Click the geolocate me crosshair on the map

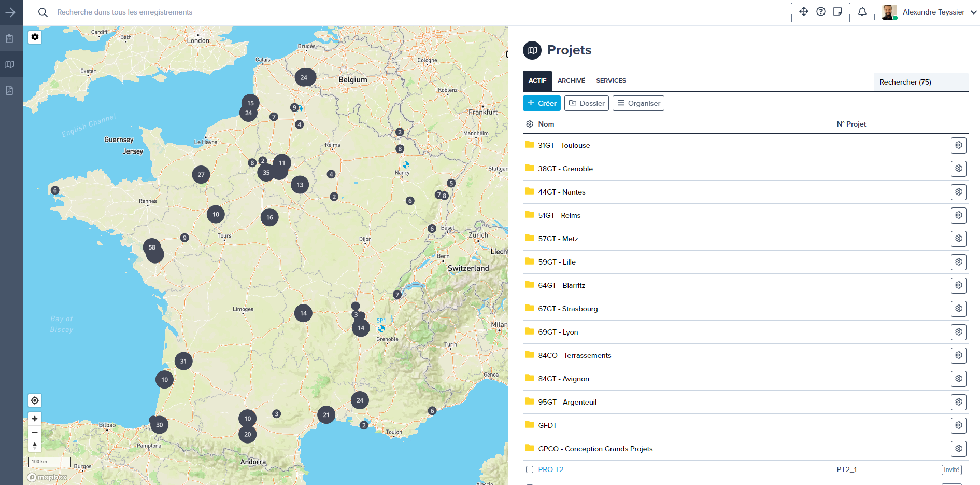click(x=34, y=400)
